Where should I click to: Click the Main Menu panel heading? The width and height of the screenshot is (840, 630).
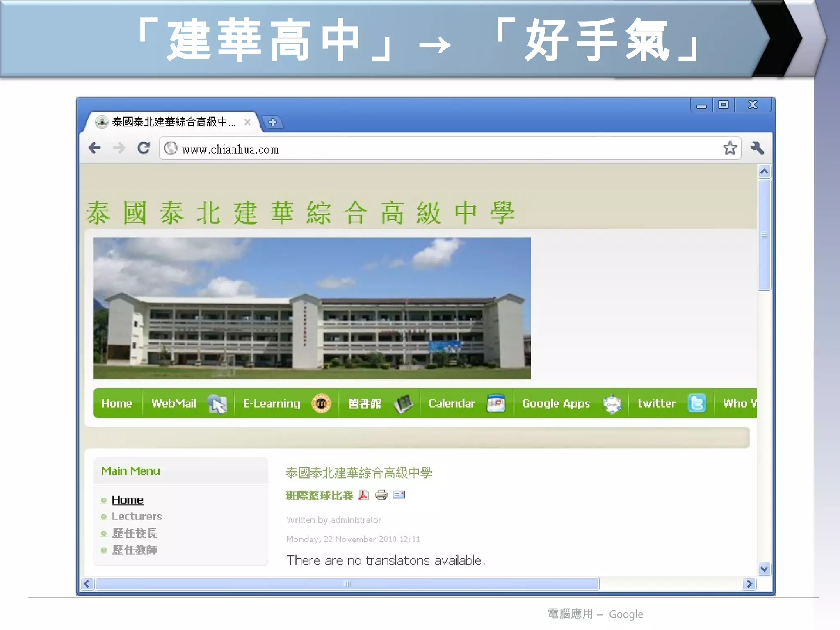pos(131,471)
